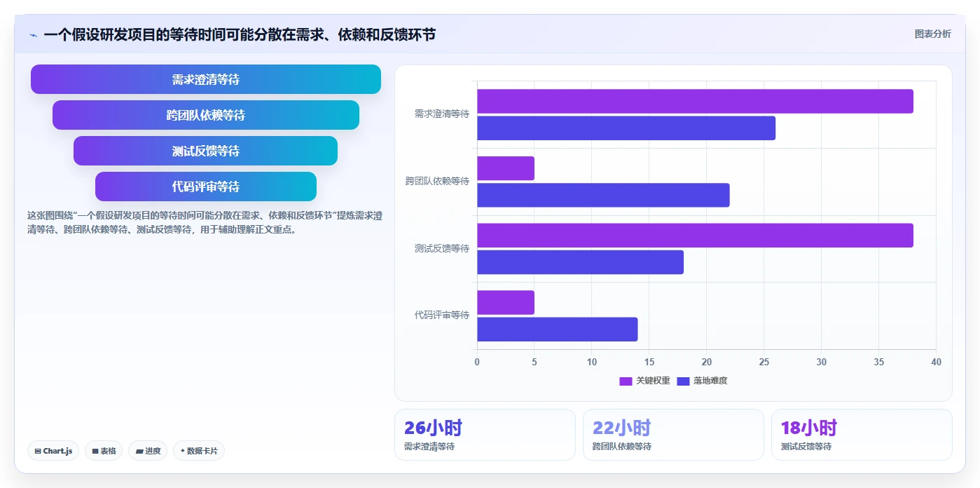Toggle the 关键权重 legend color swatch

[x=626, y=381]
